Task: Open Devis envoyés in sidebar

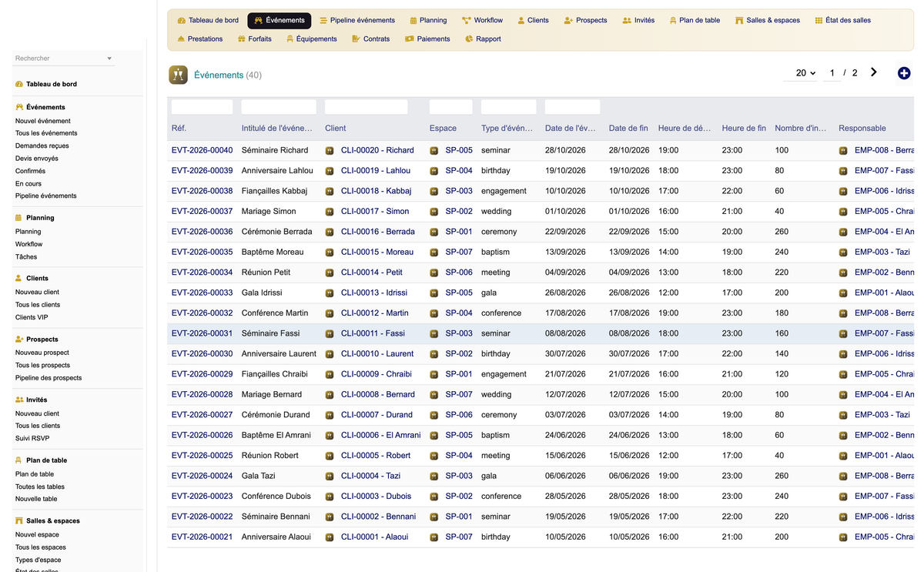Action: (37, 159)
